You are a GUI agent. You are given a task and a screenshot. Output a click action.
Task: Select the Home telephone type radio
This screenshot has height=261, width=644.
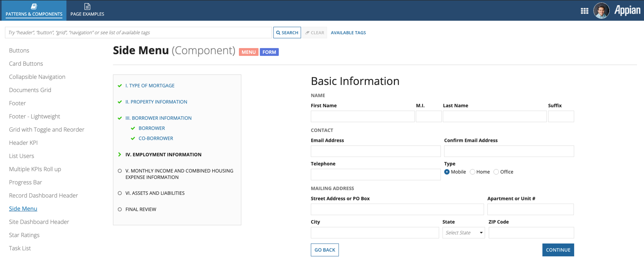(x=472, y=172)
